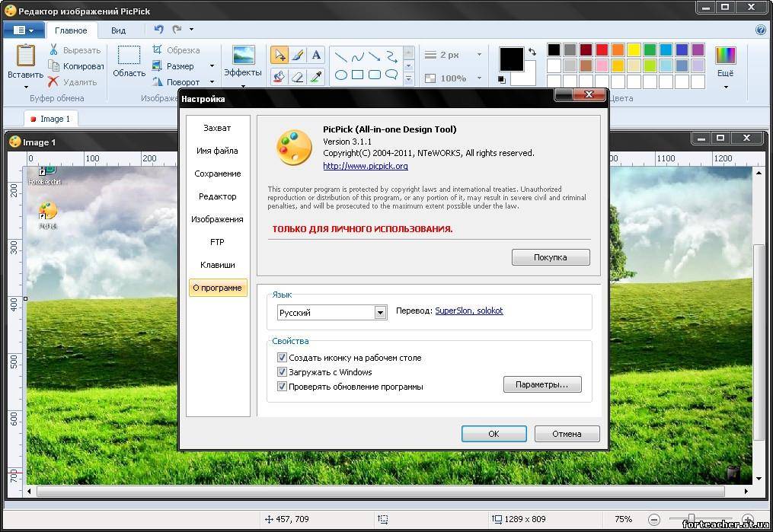The height and width of the screenshot is (532, 773).
Task: Toggle 'Загружать с Windows' checkbox
Action: pyautogui.click(x=282, y=371)
